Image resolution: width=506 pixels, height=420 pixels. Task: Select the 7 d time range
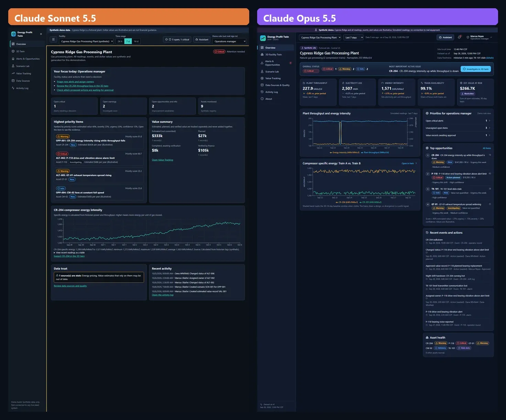point(128,41)
